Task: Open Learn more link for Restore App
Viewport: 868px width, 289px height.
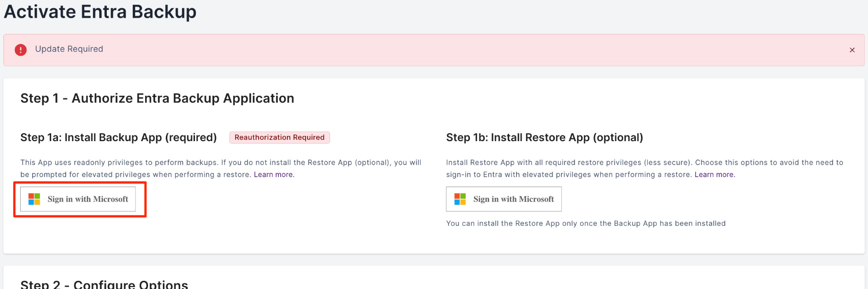Action: click(x=715, y=175)
